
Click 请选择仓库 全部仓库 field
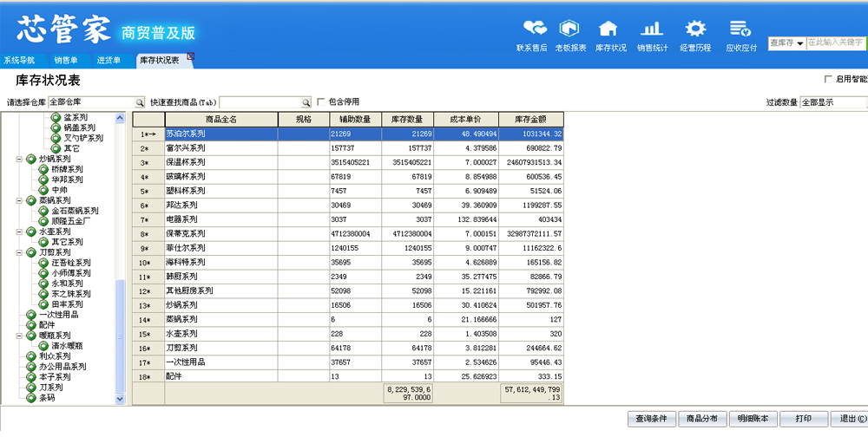[x=92, y=102]
